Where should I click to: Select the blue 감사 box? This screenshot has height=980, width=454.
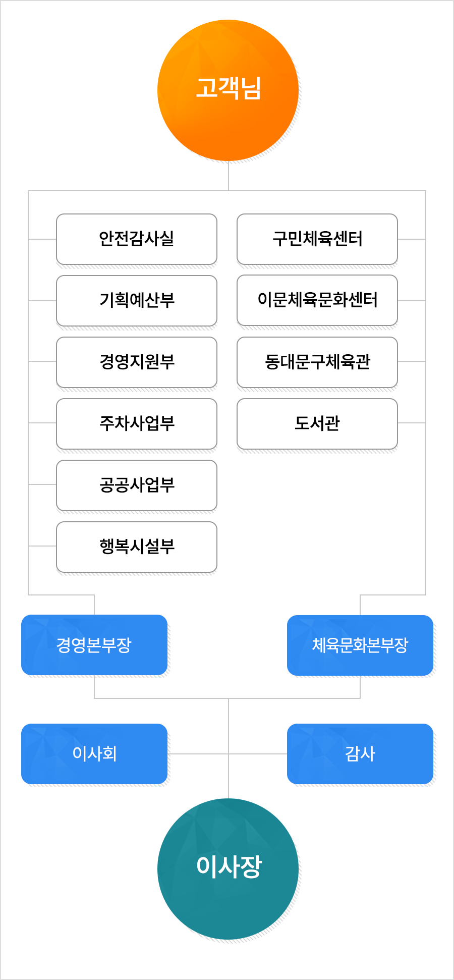[360, 753]
